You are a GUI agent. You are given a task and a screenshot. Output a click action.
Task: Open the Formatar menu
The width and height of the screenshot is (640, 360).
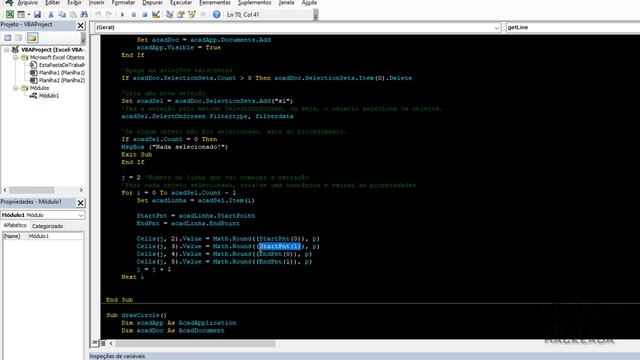(x=123, y=2)
